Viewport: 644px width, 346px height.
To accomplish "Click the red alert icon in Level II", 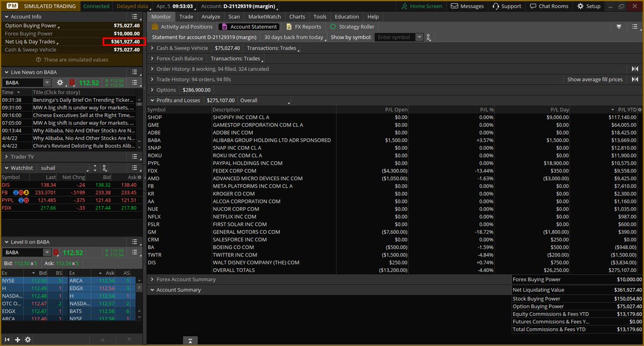I will coord(57,253).
